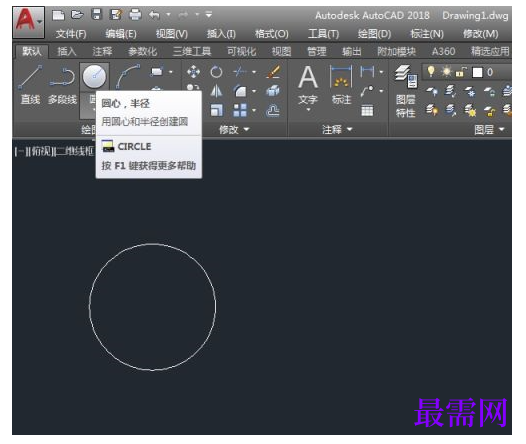Select the Circle (圆心, 半径) tool
526x444 pixels.
tap(94, 76)
